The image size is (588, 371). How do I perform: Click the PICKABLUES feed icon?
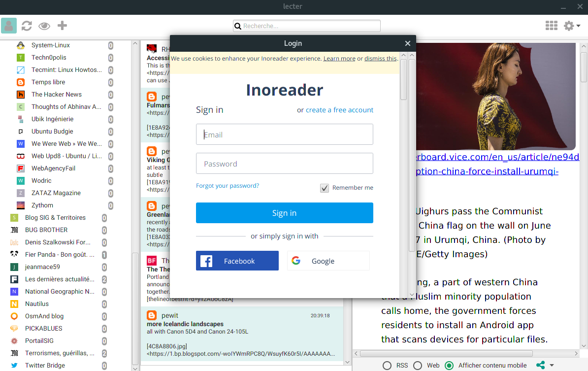14,329
